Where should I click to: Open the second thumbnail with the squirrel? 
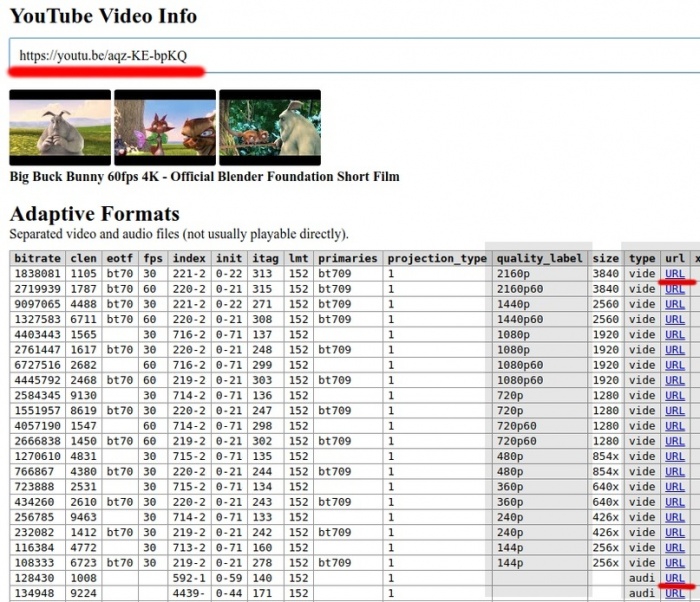pyautogui.click(x=165, y=128)
